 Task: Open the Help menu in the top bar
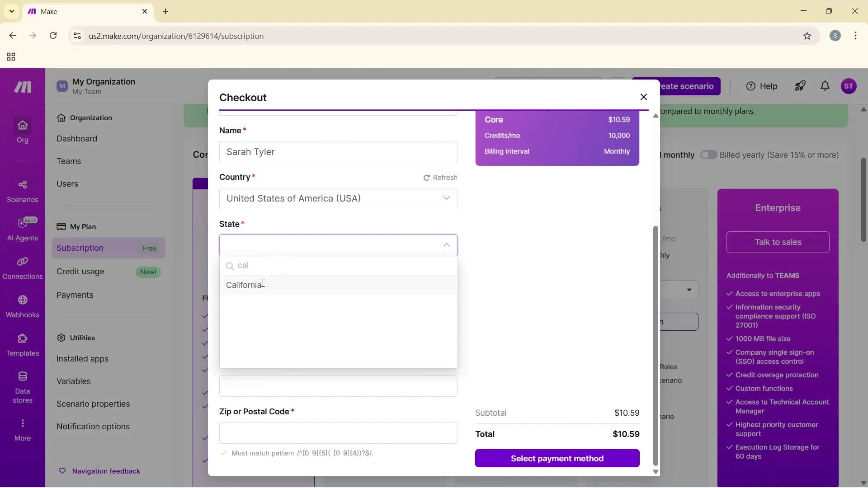[761, 86]
